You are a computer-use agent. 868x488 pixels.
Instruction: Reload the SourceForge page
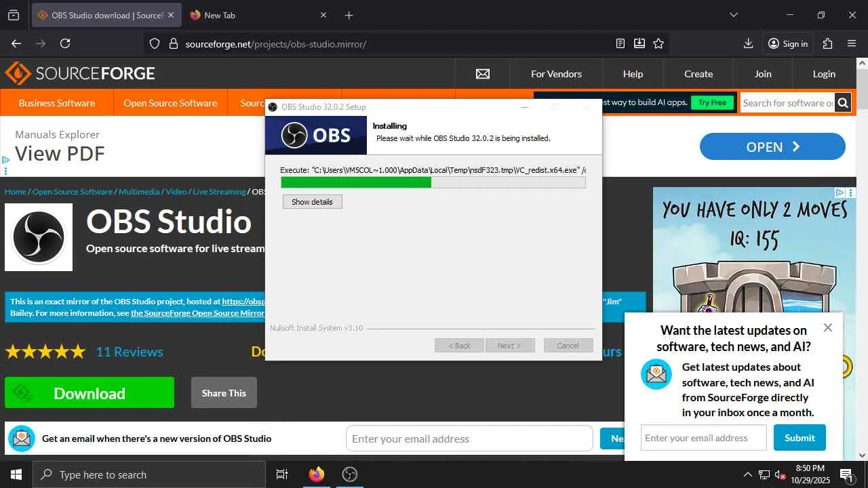65,43
